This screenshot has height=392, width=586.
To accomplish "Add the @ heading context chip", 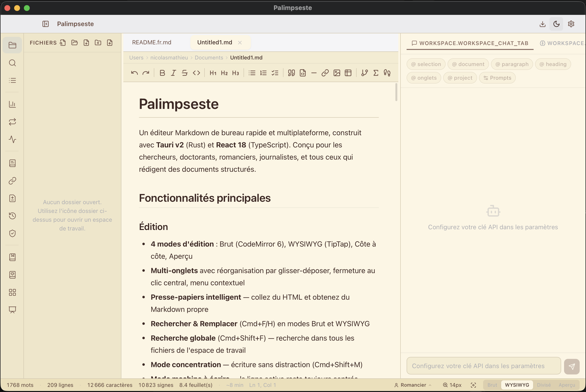I will pyautogui.click(x=553, y=64).
